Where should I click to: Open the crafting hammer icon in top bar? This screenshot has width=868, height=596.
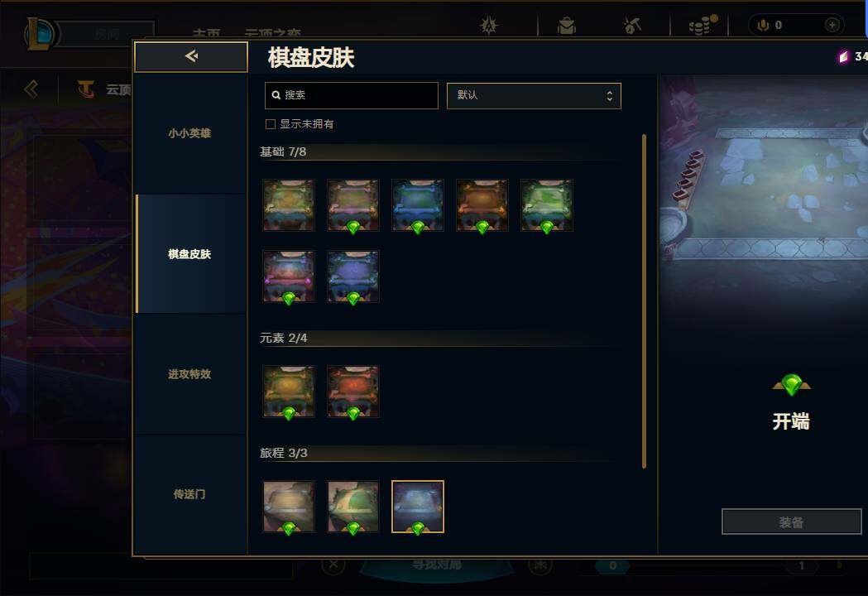631,26
